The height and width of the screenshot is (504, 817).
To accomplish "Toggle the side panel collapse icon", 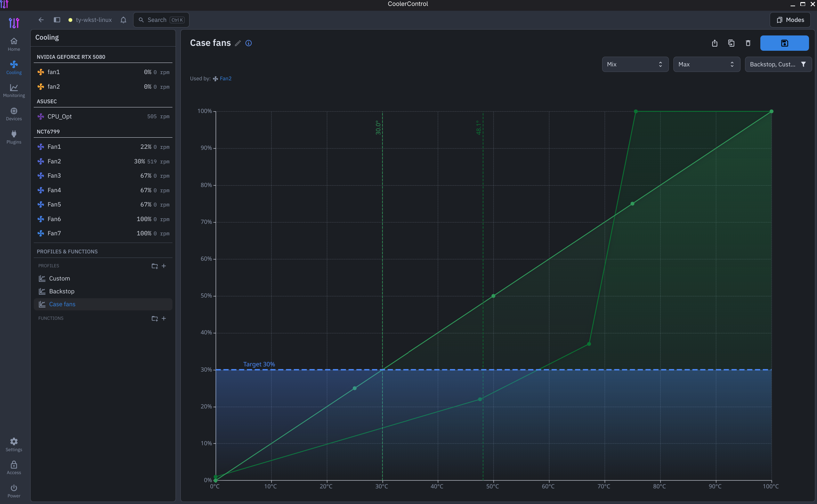I will [x=57, y=20].
